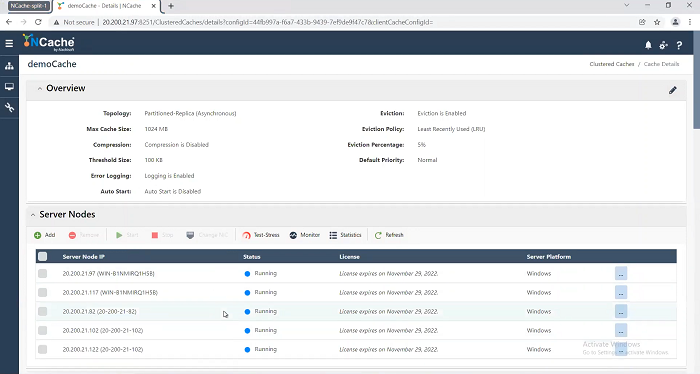Screen dimensions: 700x374
Task: Open Statistics from Server Nodes toolbar
Action: (345, 235)
